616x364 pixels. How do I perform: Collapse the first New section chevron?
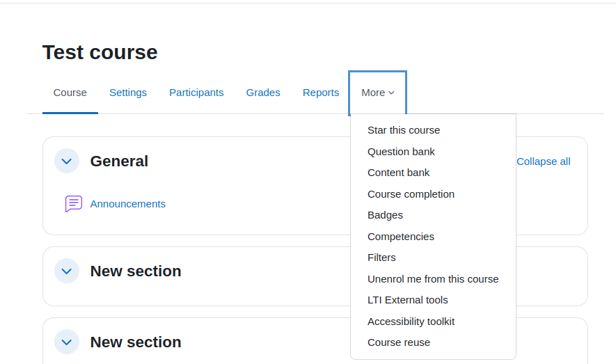pyautogui.click(x=67, y=271)
